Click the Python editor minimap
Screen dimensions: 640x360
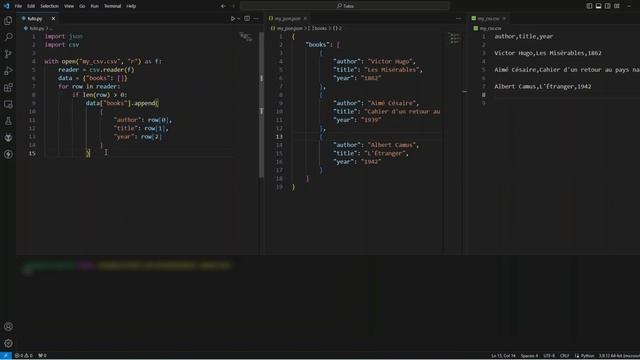point(246,38)
